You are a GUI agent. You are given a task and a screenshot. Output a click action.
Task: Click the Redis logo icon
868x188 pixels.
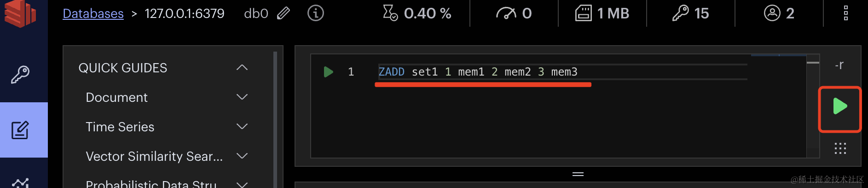pyautogui.click(x=20, y=13)
